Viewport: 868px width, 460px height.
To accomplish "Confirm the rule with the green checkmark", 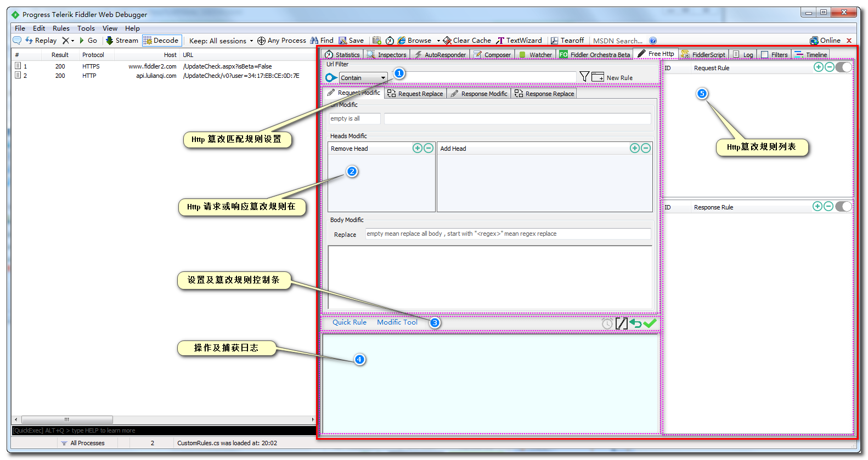I will [650, 323].
